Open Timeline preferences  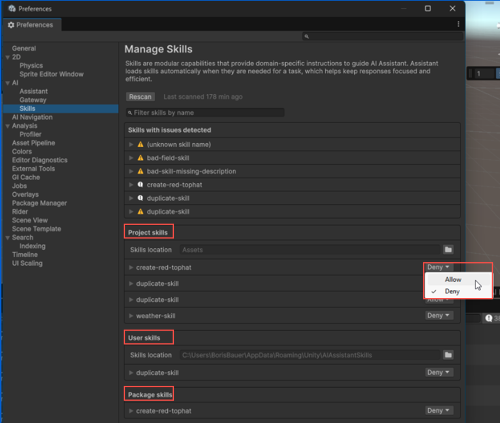[25, 255]
